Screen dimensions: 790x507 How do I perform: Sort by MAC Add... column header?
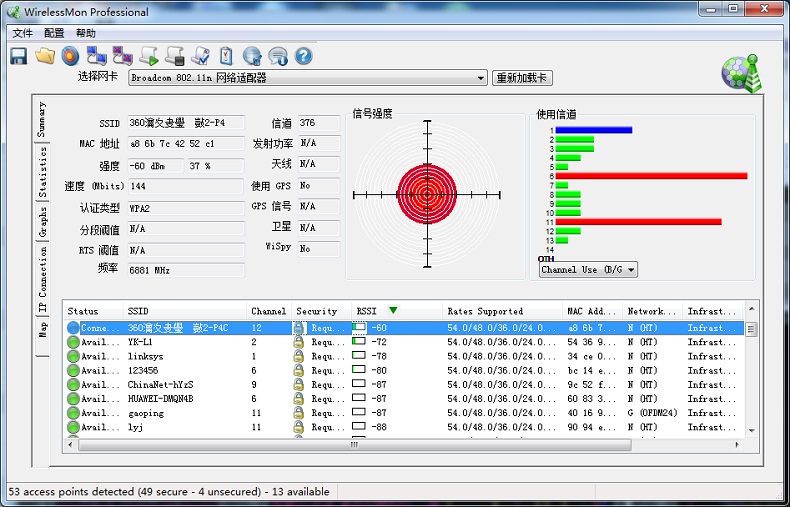click(592, 311)
